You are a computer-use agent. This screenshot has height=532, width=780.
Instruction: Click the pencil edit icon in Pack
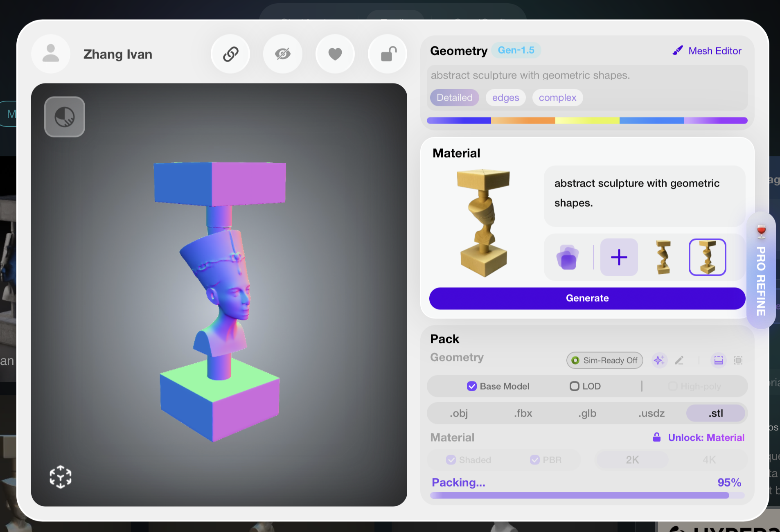click(x=679, y=361)
